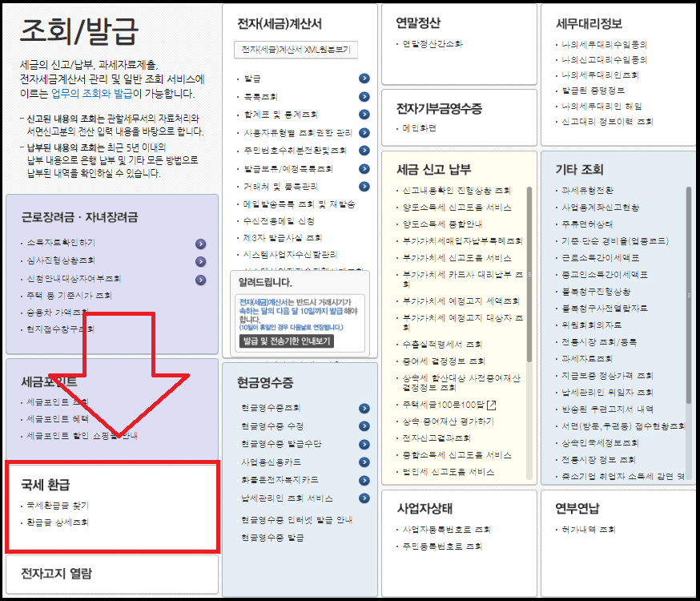
Task: Click the arrow icon beside 발급보류/예정목록조회
Action: (x=364, y=169)
